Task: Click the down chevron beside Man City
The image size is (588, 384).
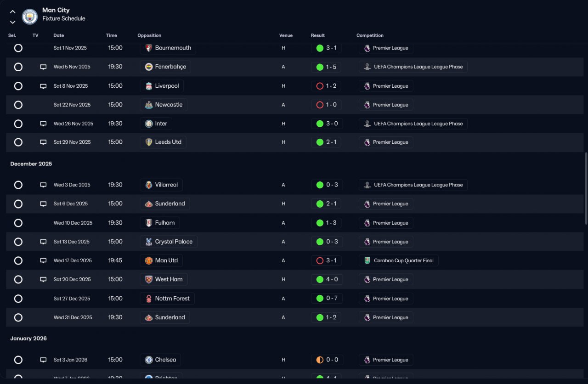Action: 12,22
